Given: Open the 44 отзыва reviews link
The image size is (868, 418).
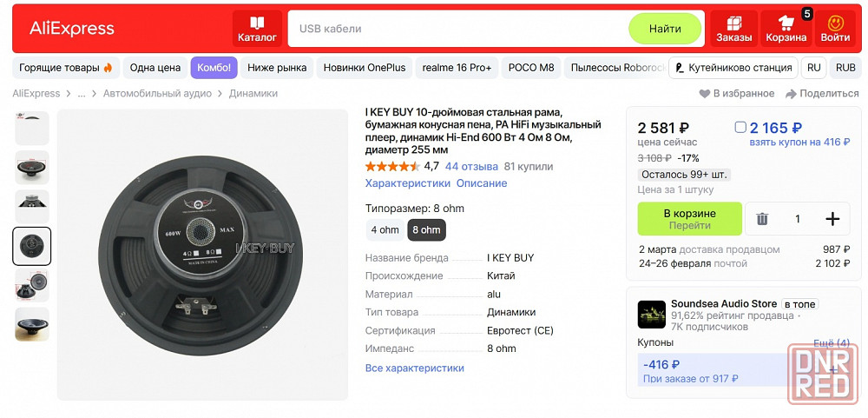Looking at the screenshot, I should pos(471,167).
